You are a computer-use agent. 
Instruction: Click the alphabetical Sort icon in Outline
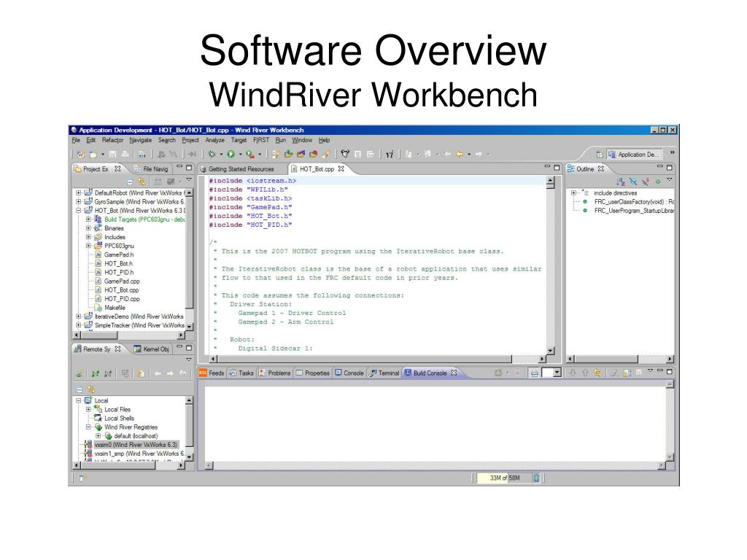[x=620, y=182]
